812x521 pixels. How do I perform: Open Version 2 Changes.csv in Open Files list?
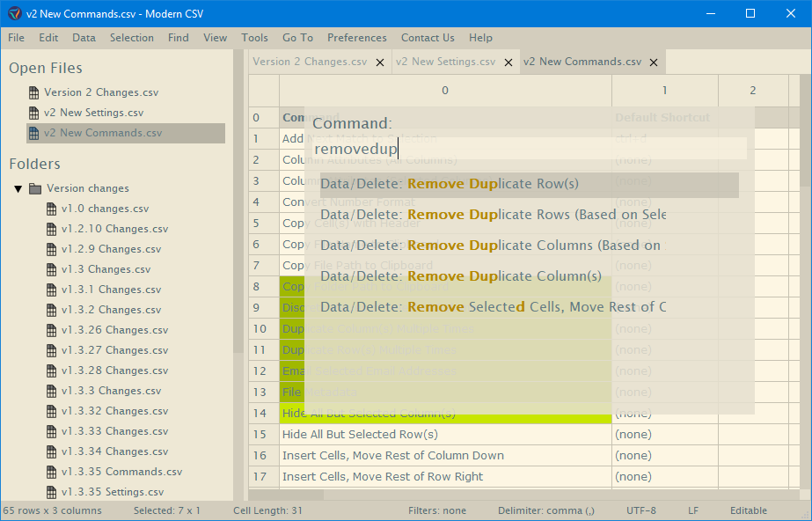[101, 92]
